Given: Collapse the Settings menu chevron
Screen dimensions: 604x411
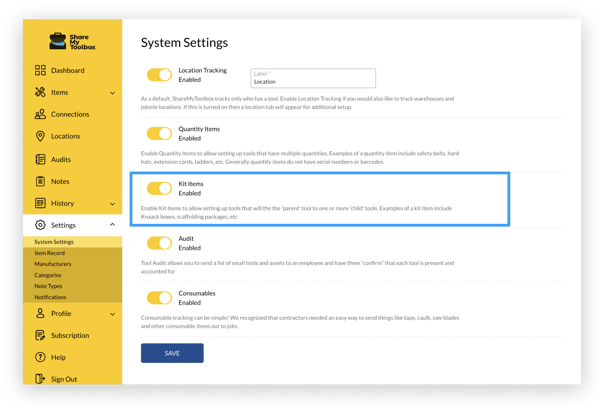Looking at the screenshot, I should tap(112, 226).
